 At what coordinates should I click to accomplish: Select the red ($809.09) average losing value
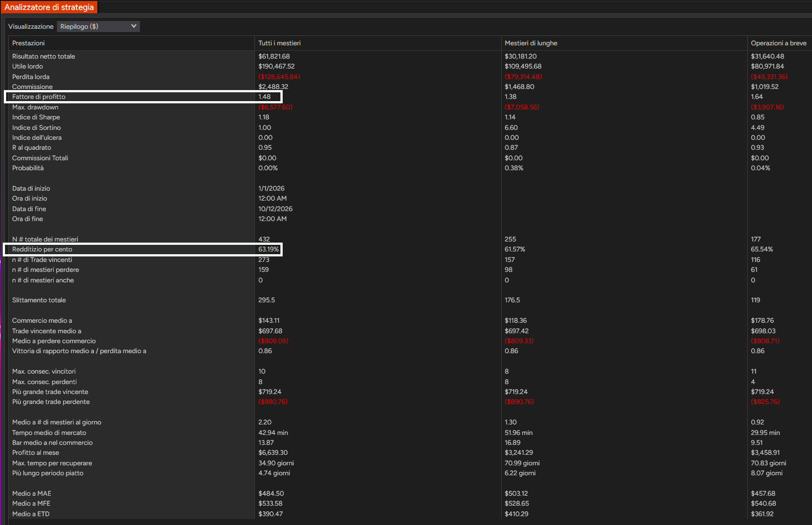click(x=273, y=341)
